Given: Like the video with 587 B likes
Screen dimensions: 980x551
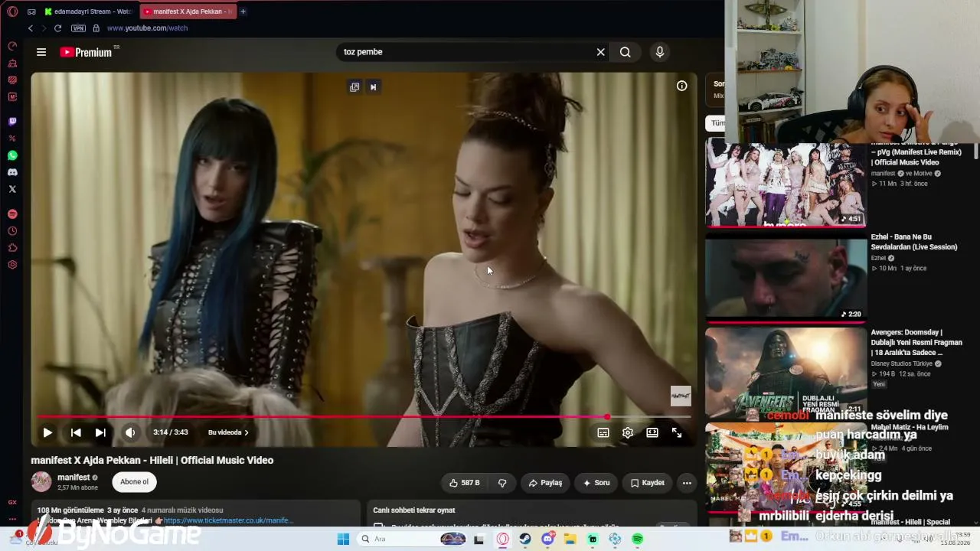Looking at the screenshot, I should tap(465, 483).
